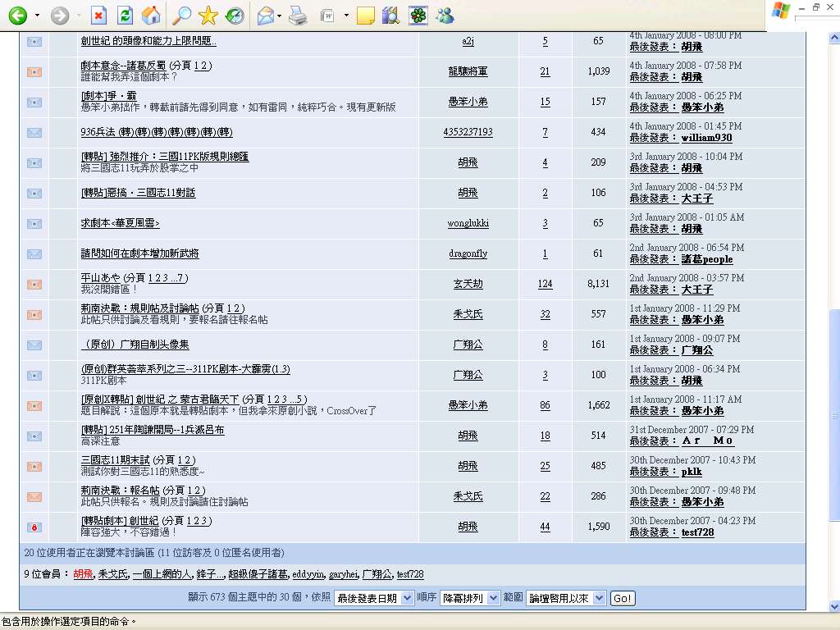Open member eddyyin in online list
Viewport: 840px width, 630px height.
pos(308,574)
